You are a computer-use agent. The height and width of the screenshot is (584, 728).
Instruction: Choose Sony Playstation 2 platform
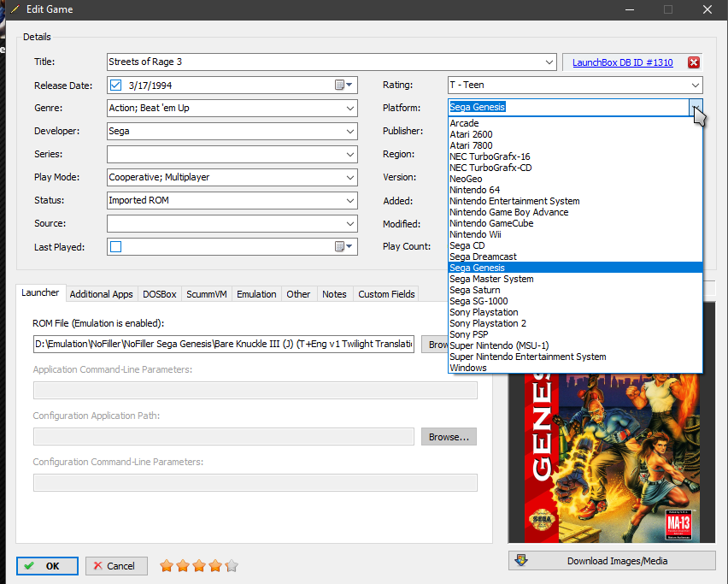[575, 323]
